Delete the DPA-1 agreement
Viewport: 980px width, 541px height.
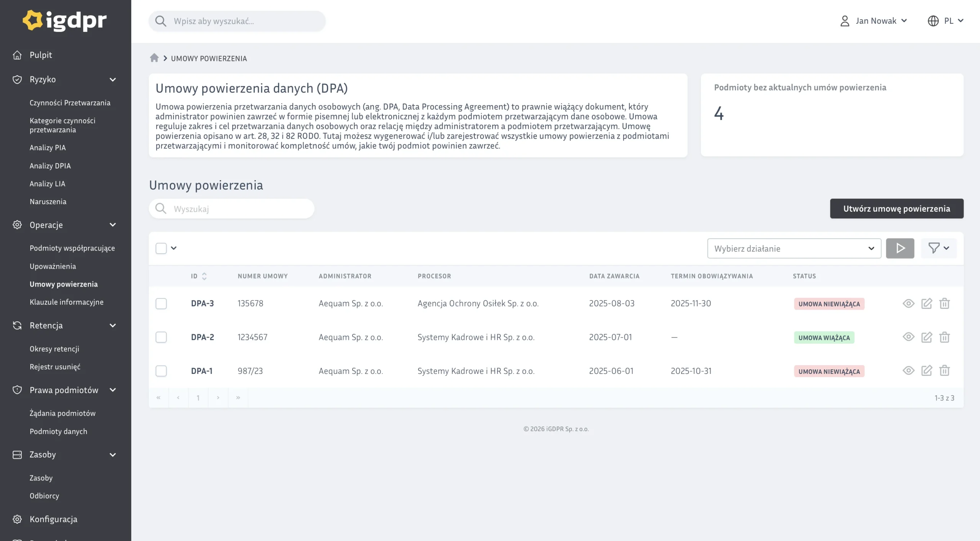944,371
